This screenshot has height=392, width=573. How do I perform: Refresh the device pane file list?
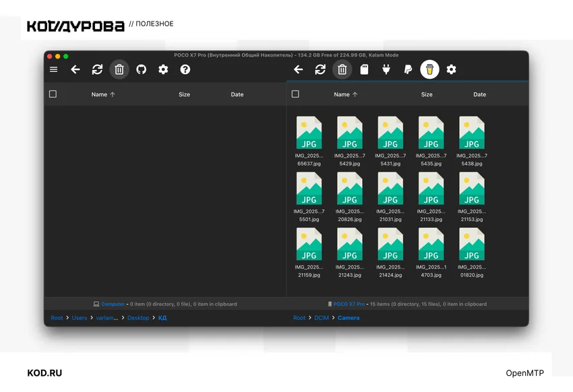[x=320, y=69]
